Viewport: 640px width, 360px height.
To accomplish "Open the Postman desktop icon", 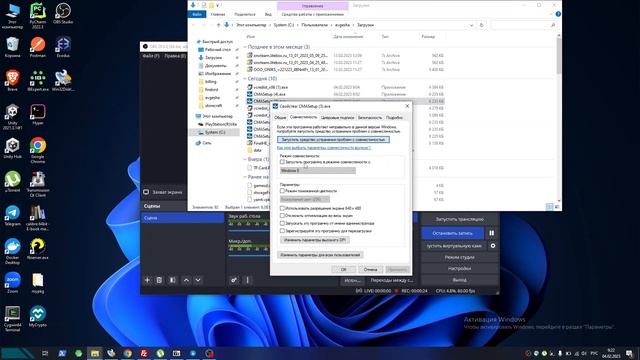I will (38, 47).
